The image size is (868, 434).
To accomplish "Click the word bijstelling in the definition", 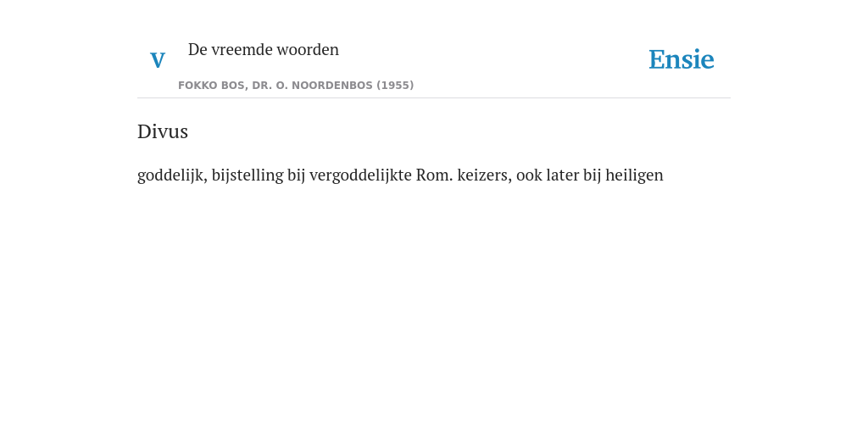I will [248, 175].
